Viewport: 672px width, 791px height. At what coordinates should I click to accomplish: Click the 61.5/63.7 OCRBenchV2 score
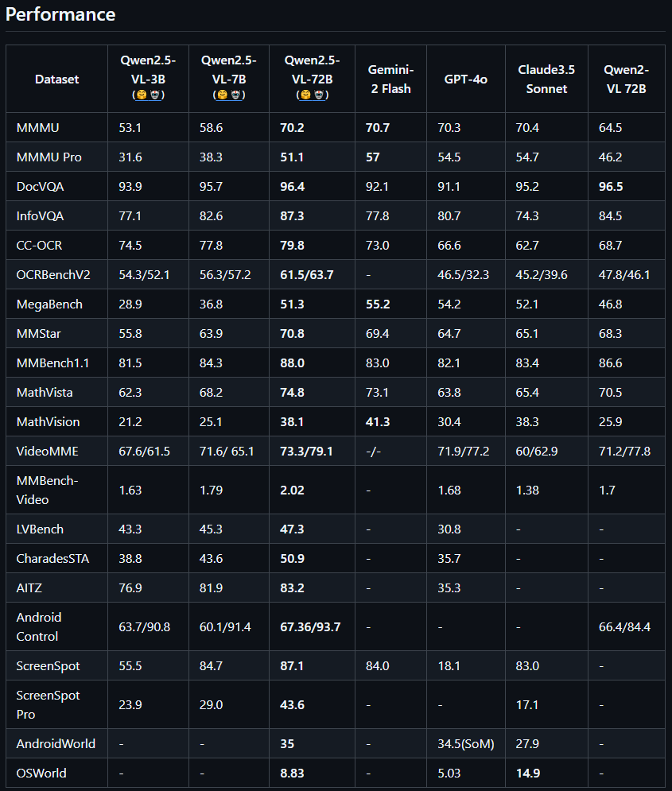click(307, 275)
